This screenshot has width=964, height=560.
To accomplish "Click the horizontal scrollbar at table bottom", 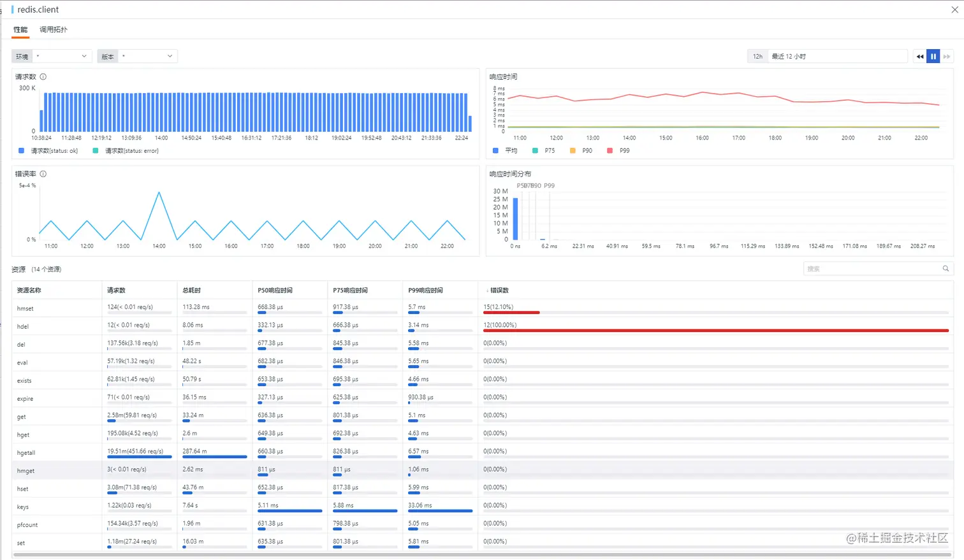I will 482,556.
